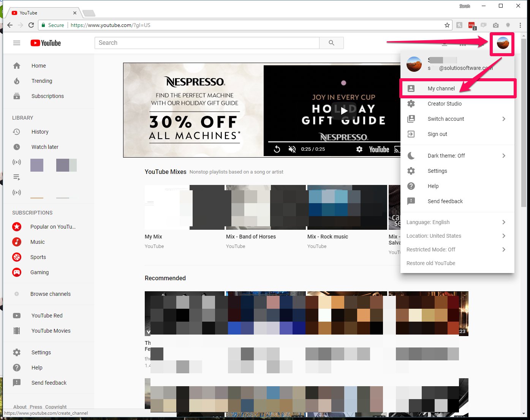Click the About footer link
This screenshot has width=530, height=420.
click(20, 407)
